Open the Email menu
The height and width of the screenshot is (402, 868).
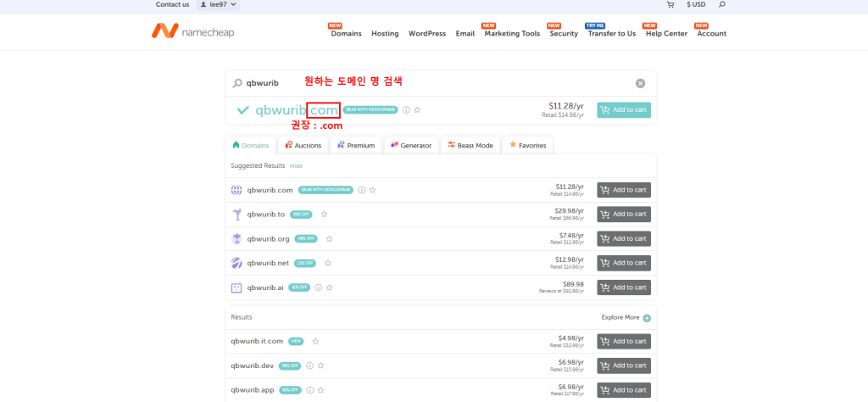click(x=465, y=33)
